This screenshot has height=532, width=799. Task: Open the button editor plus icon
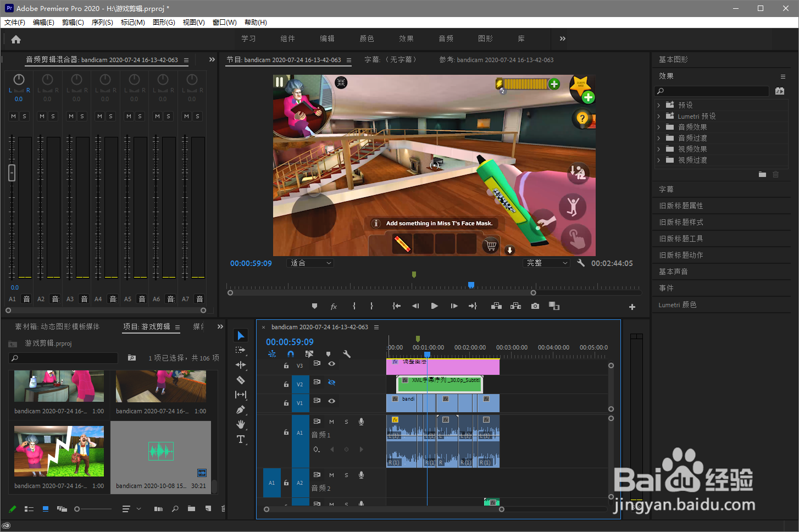[x=632, y=307]
